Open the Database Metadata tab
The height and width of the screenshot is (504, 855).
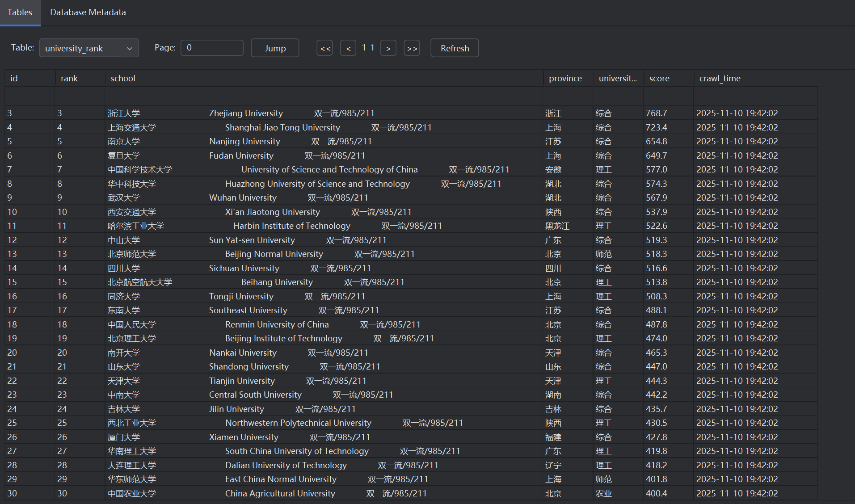coord(88,13)
